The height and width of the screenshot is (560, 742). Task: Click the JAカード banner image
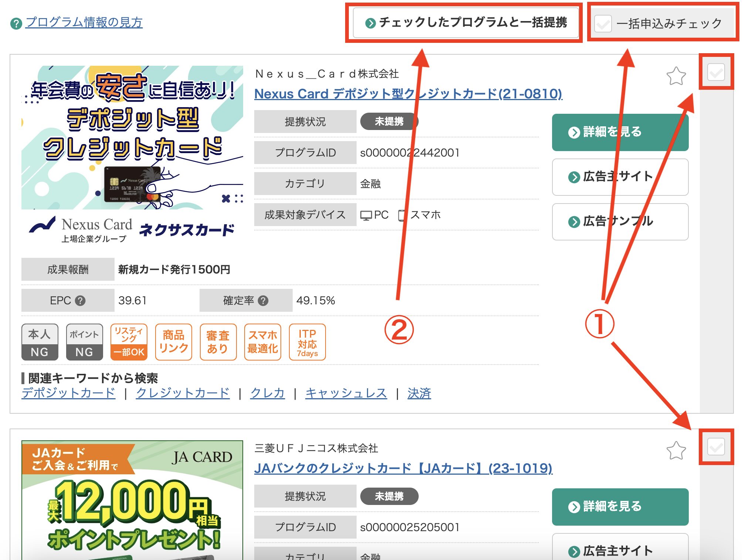132,500
